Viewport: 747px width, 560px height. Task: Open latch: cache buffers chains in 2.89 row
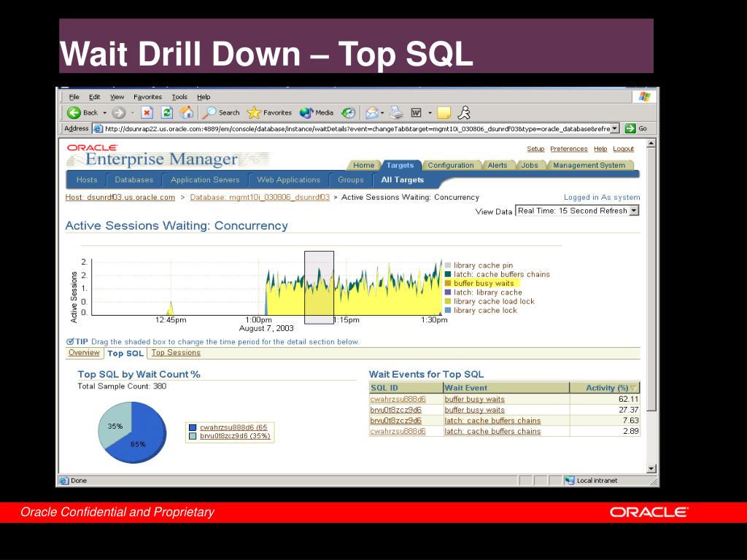(492, 432)
